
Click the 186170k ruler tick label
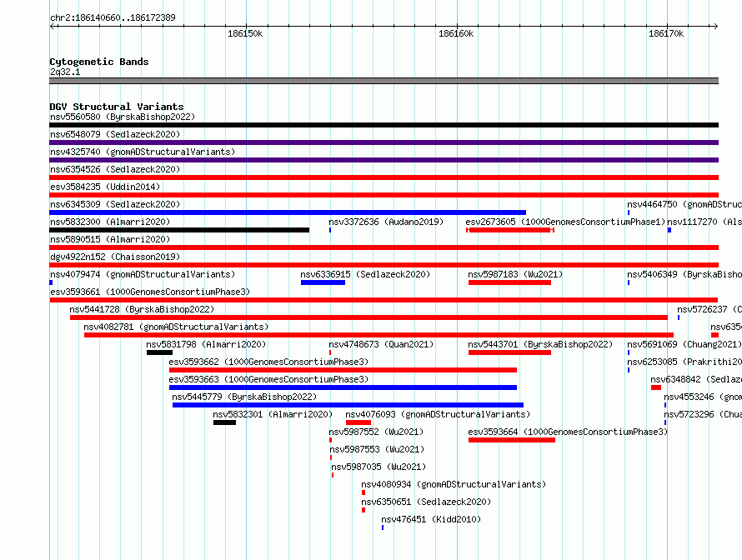coord(666,33)
